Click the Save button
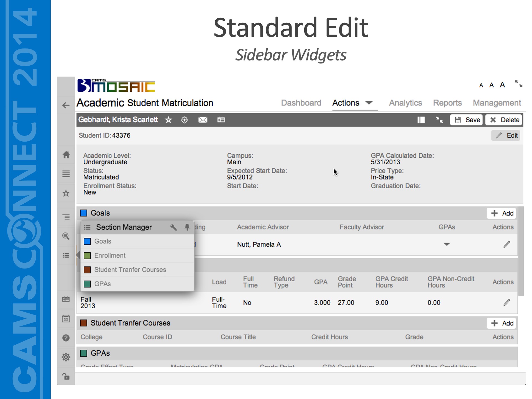 pos(466,120)
